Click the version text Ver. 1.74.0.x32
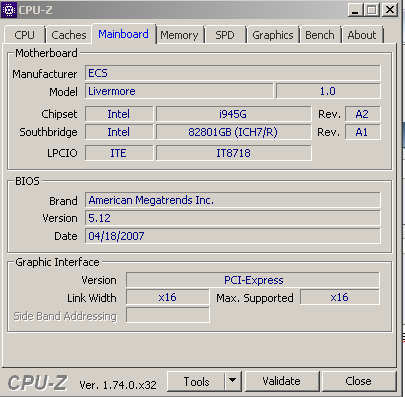Image resolution: width=405 pixels, height=397 pixels. point(118,385)
